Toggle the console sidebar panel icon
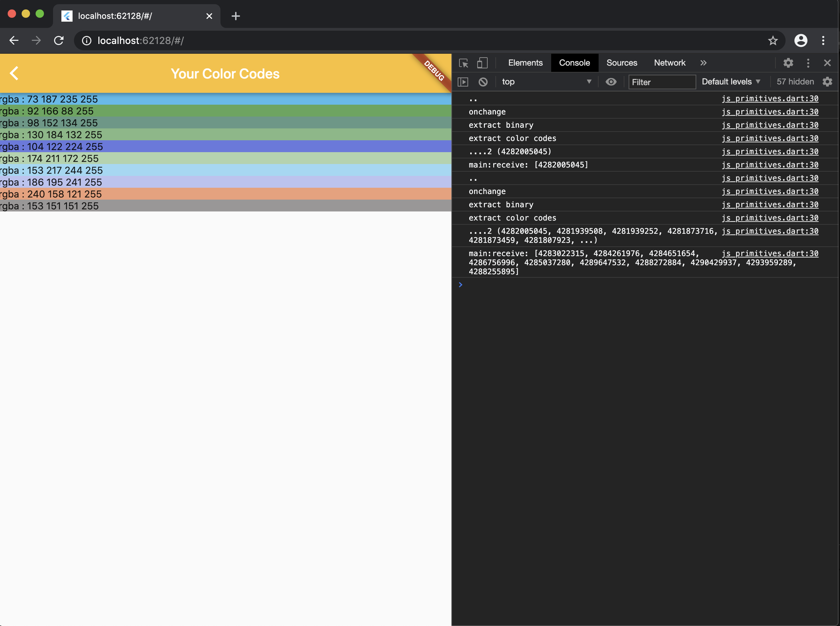This screenshot has height=626, width=840. (x=463, y=82)
